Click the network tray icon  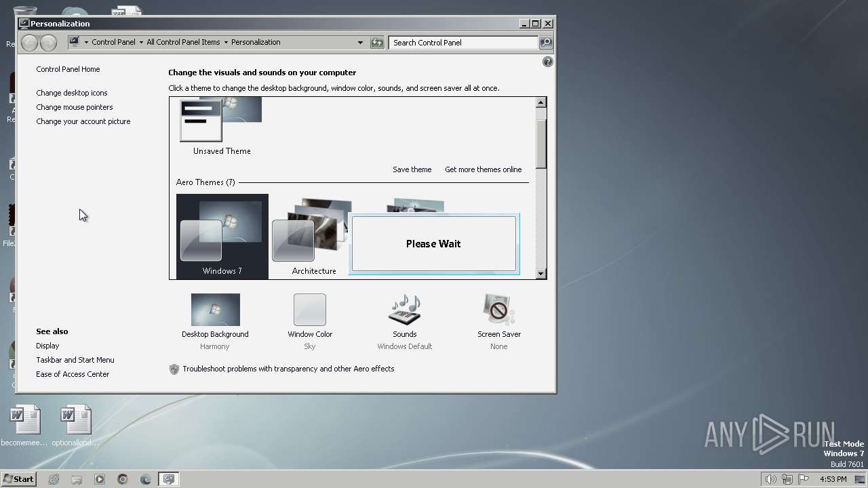tap(787, 479)
